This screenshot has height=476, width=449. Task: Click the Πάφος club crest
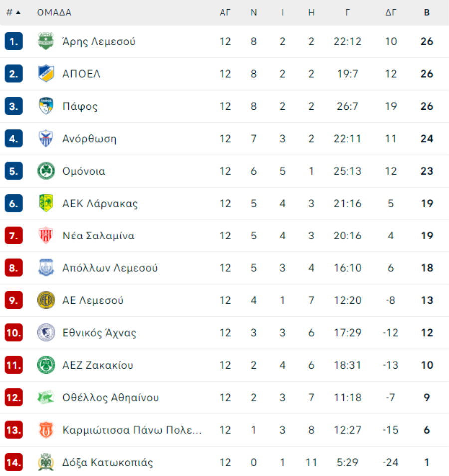pos(46,106)
